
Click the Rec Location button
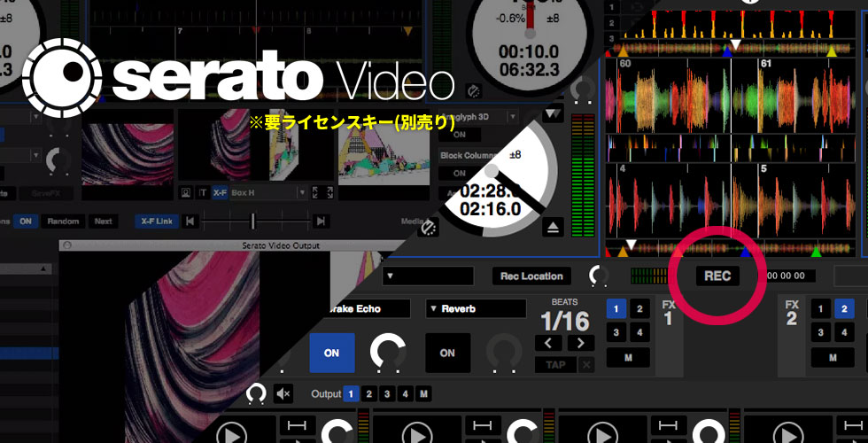531,276
